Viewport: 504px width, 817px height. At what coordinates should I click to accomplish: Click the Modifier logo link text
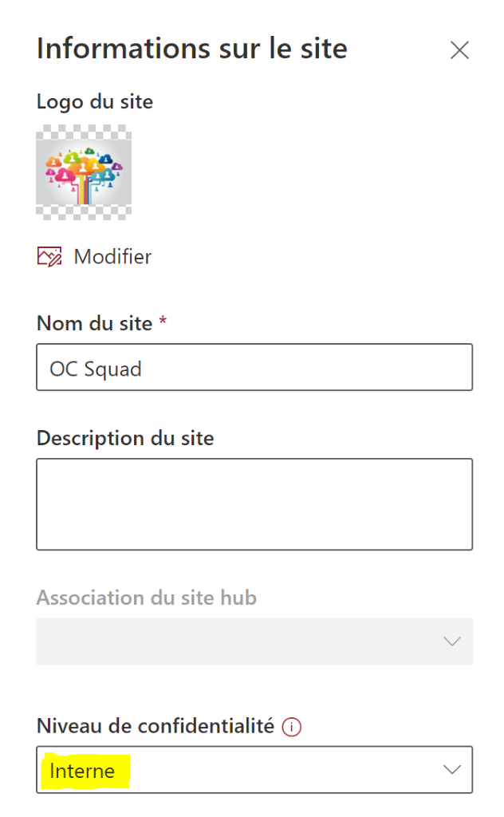click(x=112, y=257)
